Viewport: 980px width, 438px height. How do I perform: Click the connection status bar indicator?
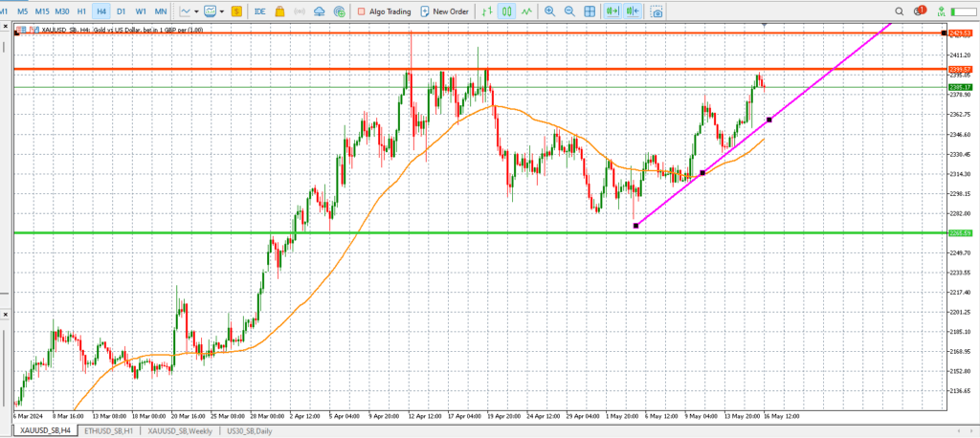pos(966,11)
